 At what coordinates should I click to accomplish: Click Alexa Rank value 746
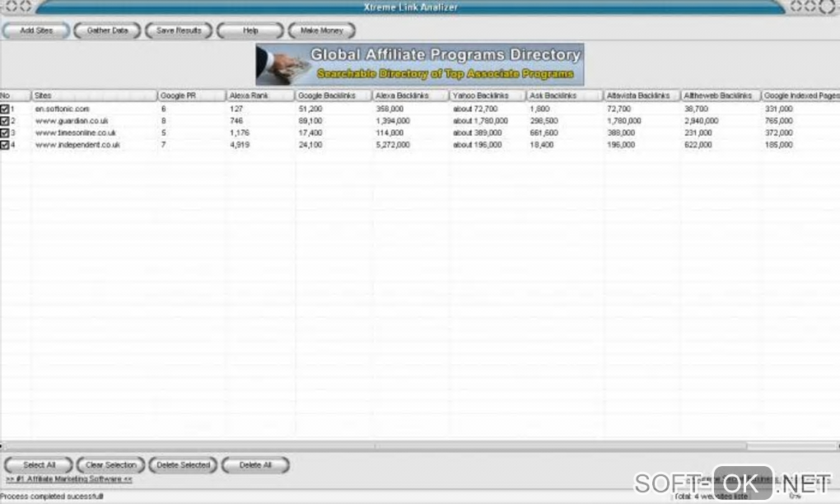[x=236, y=121]
